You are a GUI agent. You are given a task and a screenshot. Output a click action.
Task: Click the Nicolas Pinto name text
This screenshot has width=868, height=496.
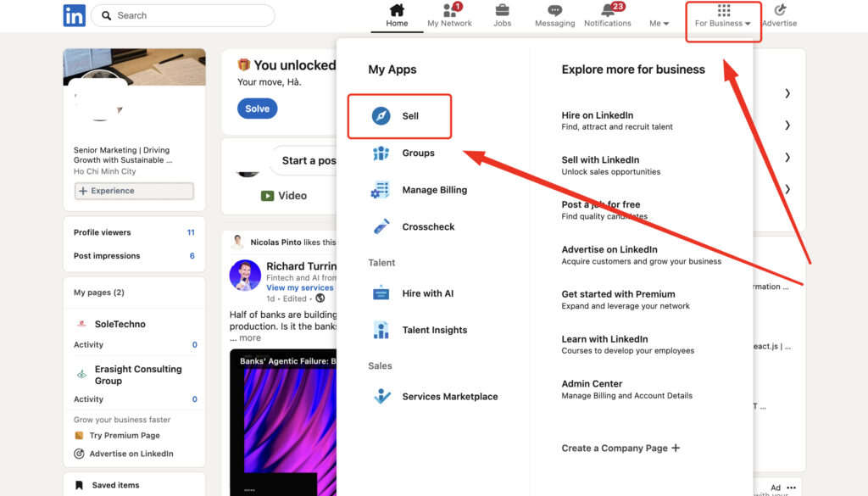tap(275, 242)
